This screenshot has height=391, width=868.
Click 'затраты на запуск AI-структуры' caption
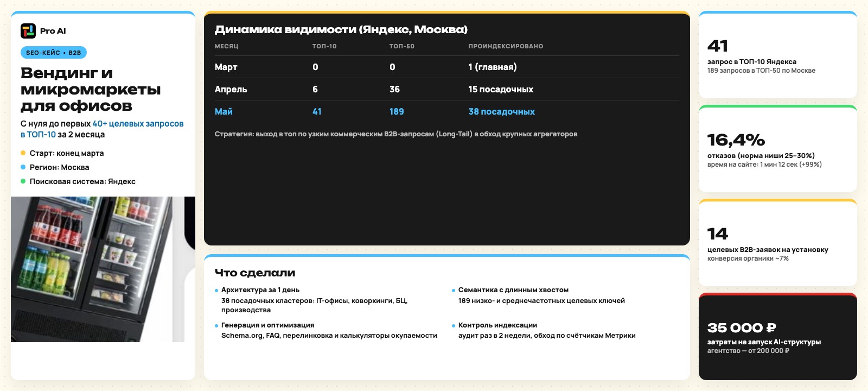coord(764,342)
